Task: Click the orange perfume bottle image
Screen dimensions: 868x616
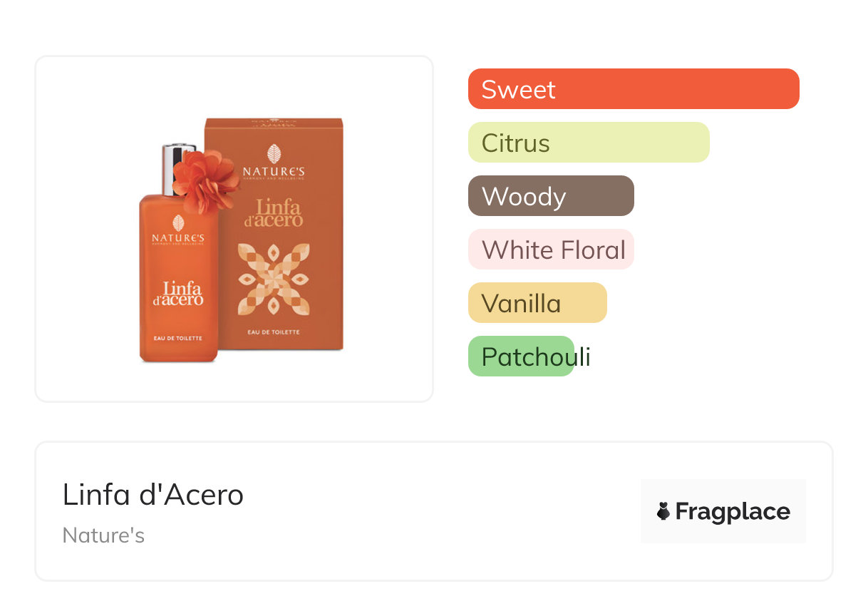Action: pos(178,299)
